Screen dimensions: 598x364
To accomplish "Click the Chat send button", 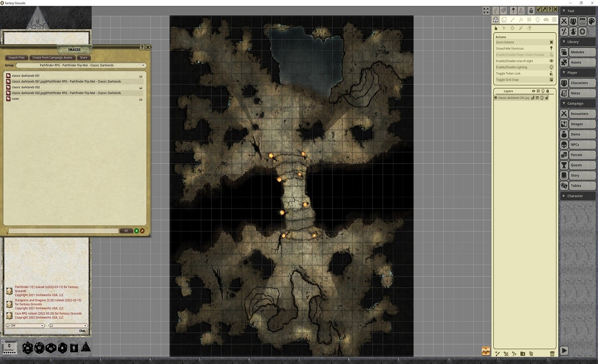I will point(83,331).
